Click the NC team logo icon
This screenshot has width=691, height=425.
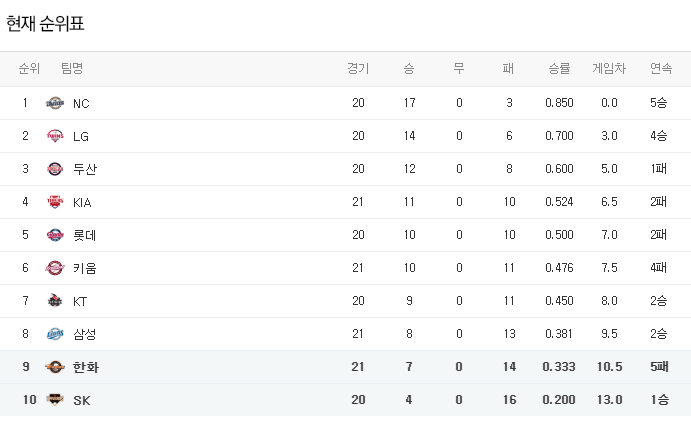tap(54, 103)
